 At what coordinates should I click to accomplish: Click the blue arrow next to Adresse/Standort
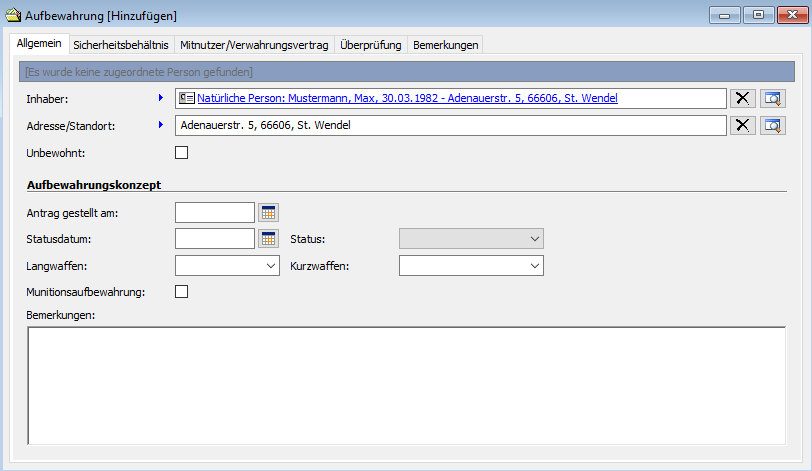pyautogui.click(x=160, y=125)
